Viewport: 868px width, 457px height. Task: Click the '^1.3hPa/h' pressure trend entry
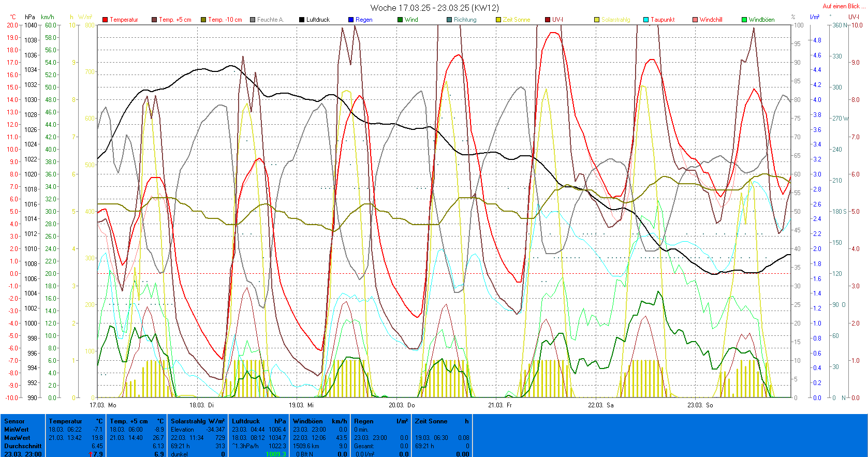coord(245,446)
